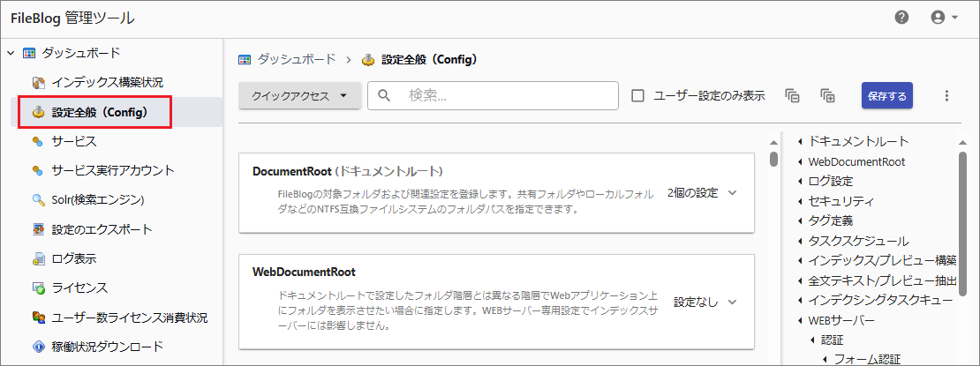
Task: Open the three-dot more options menu
Action: tap(946, 95)
